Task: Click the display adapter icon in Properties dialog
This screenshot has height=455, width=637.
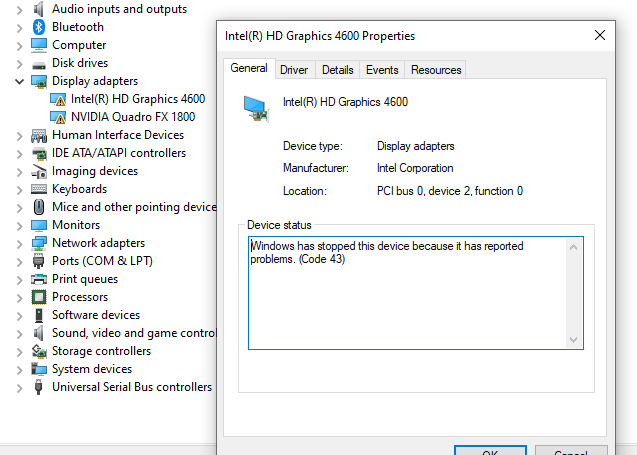Action: click(256, 108)
